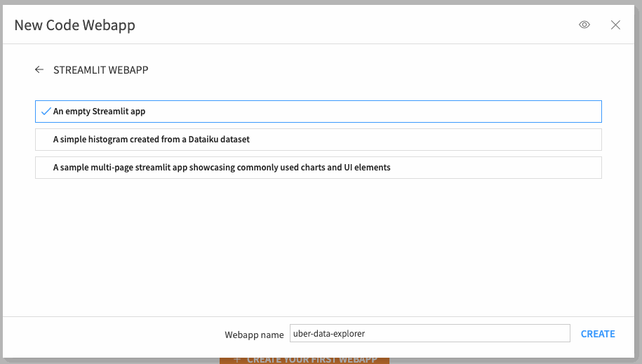Pick the sample multi-page streamlit app template
Viewport: 642px width, 364px height.
tap(318, 168)
